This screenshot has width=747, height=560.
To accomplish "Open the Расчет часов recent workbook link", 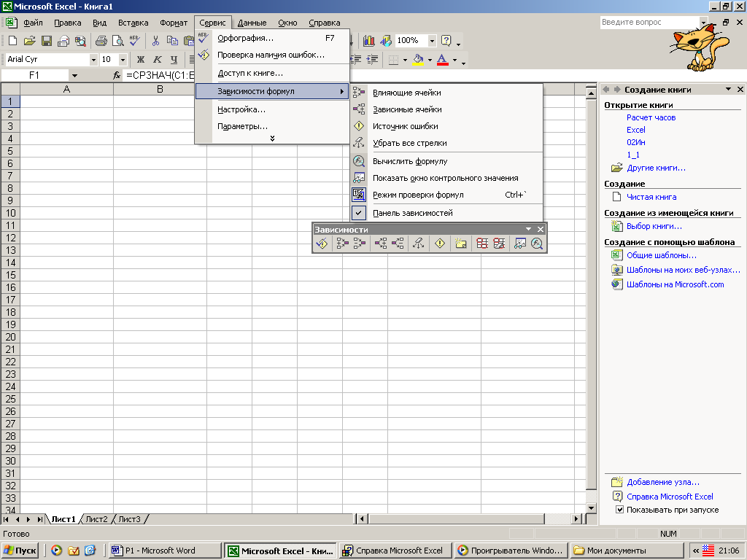I will [651, 117].
